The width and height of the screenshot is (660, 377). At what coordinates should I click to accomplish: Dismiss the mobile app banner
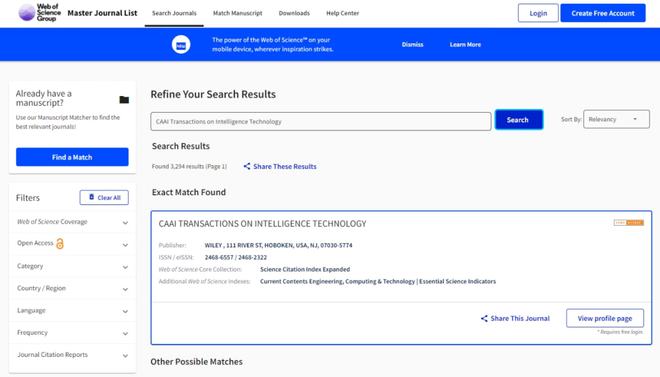click(x=412, y=45)
